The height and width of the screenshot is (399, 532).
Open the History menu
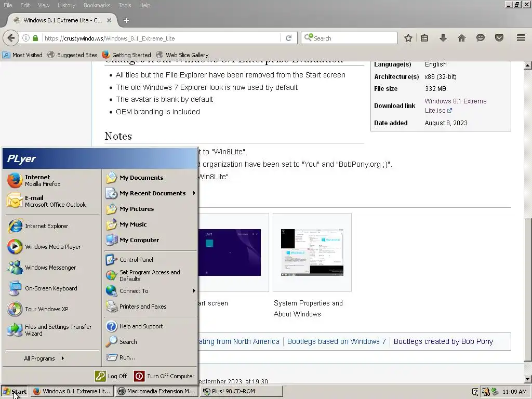pyautogui.click(x=66, y=5)
